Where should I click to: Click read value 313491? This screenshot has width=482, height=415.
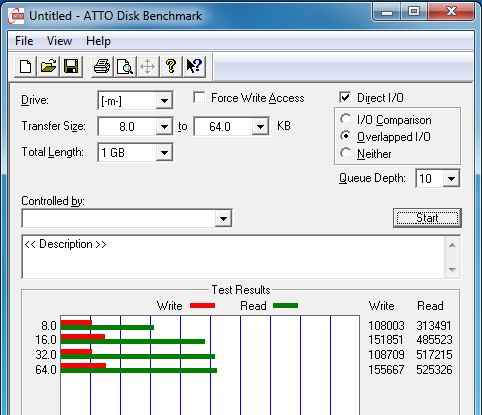[435, 326]
